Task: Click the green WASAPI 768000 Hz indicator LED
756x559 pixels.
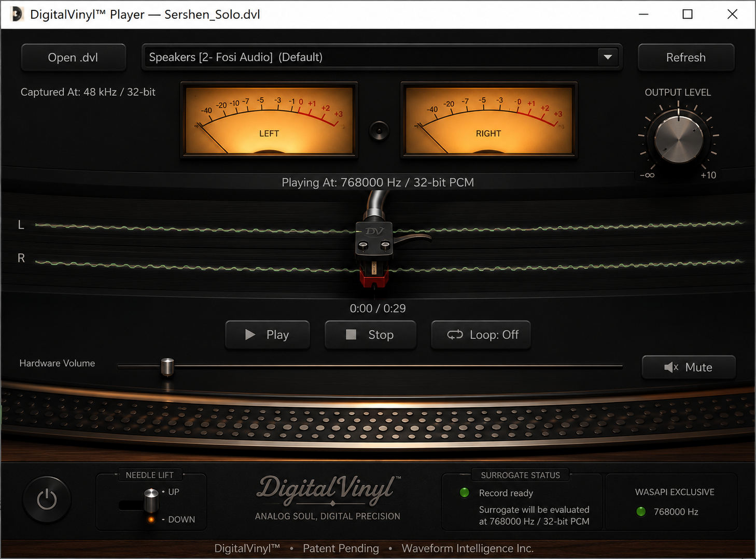Action: 641,511
